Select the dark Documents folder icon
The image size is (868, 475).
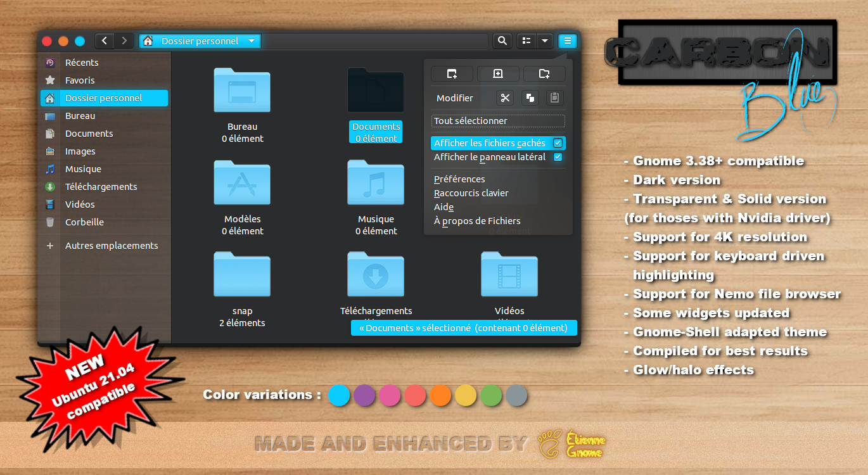click(x=376, y=90)
